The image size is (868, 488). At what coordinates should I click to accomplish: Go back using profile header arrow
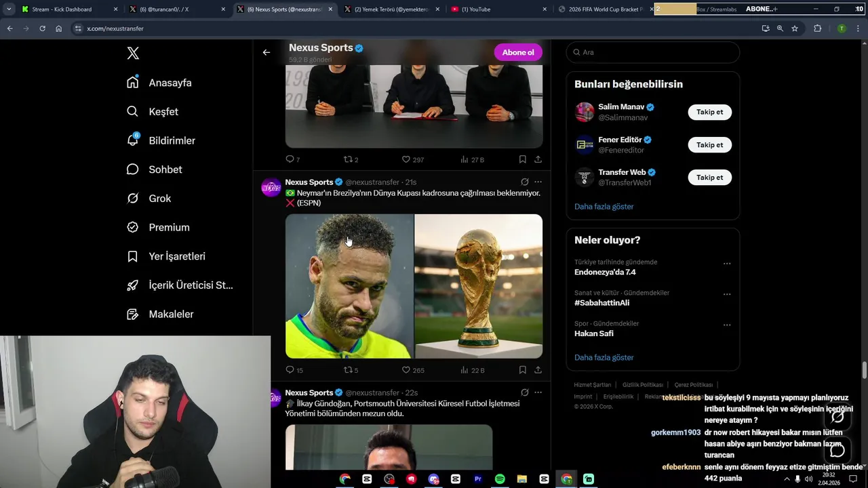[267, 52]
